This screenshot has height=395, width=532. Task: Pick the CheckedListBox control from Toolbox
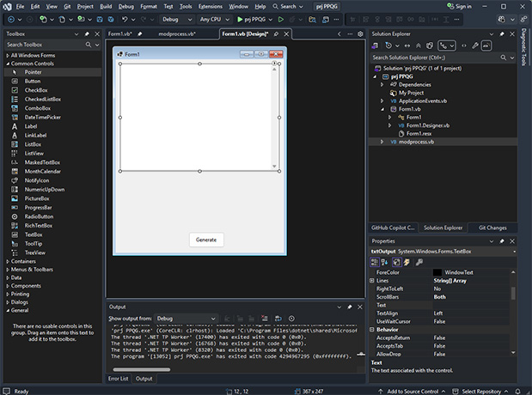[x=43, y=99]
